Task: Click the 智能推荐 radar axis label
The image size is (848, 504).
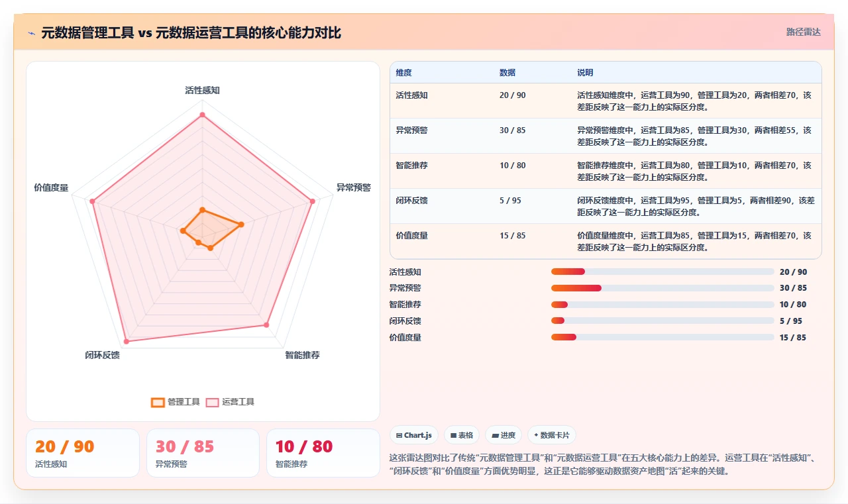Action: [303, 355]
